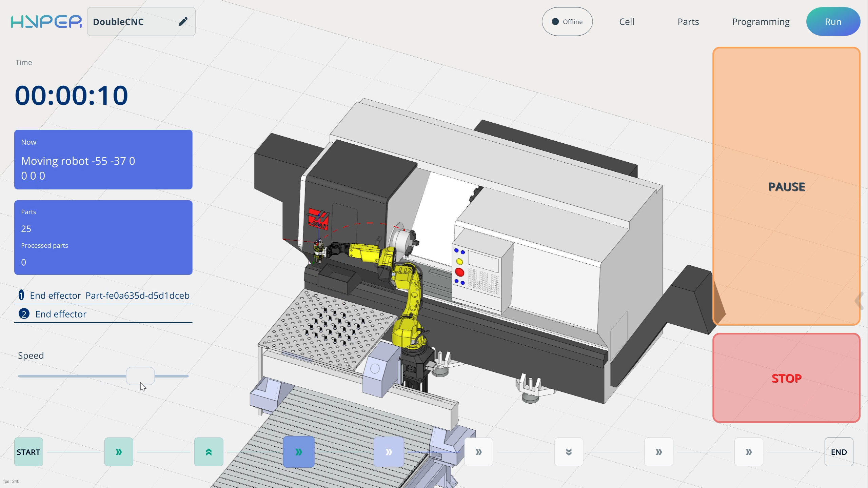Open the Cell tab
The width and height of the screenshot is (868, 488).
627,22
